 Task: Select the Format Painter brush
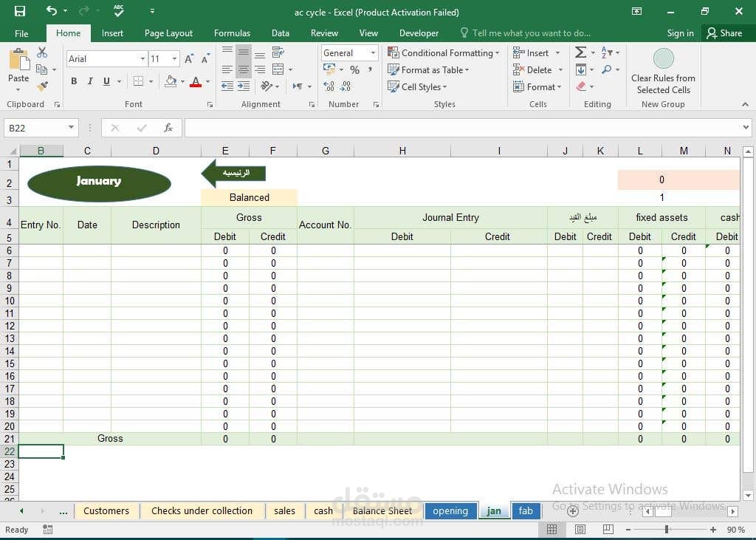click(x=42, y=86)
